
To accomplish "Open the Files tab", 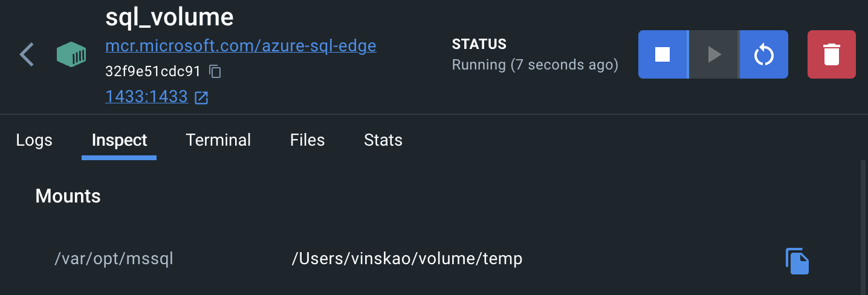I will (307, 140).
